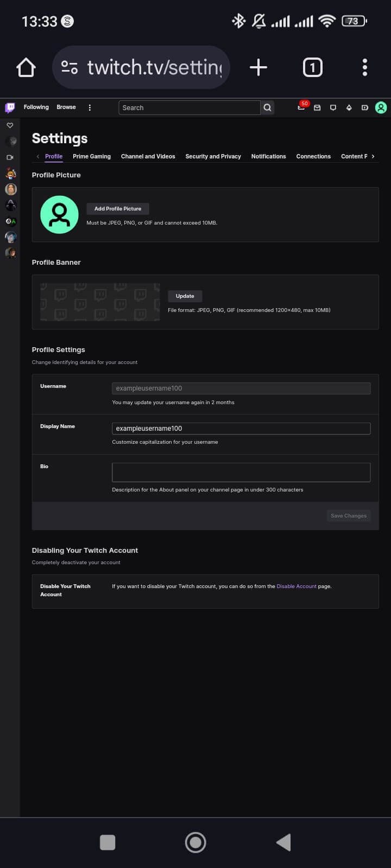The image size is (391, 868).
Task: Open Twitch's three-dot more menu
Action: pos(90,107)
